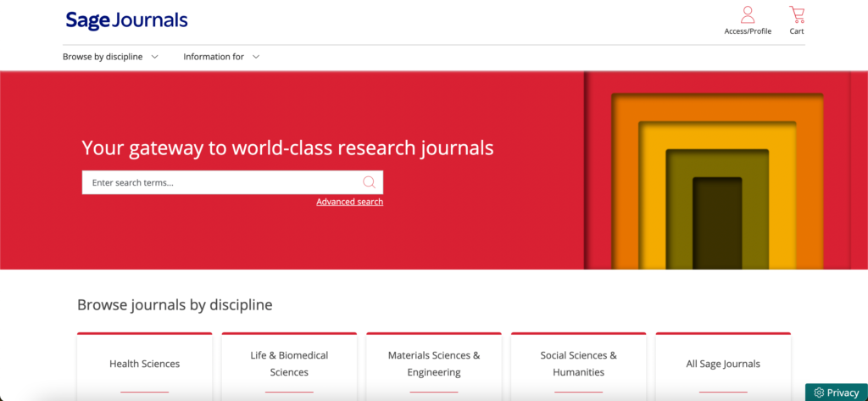Click the nested colored squares banner image
868x401 pixels.
[716, 170]
